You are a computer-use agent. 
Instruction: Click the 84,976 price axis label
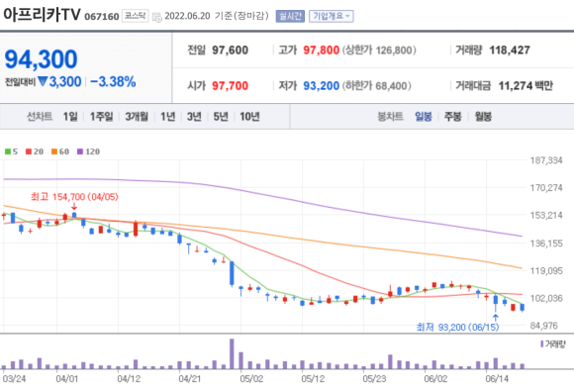(544, 326)
